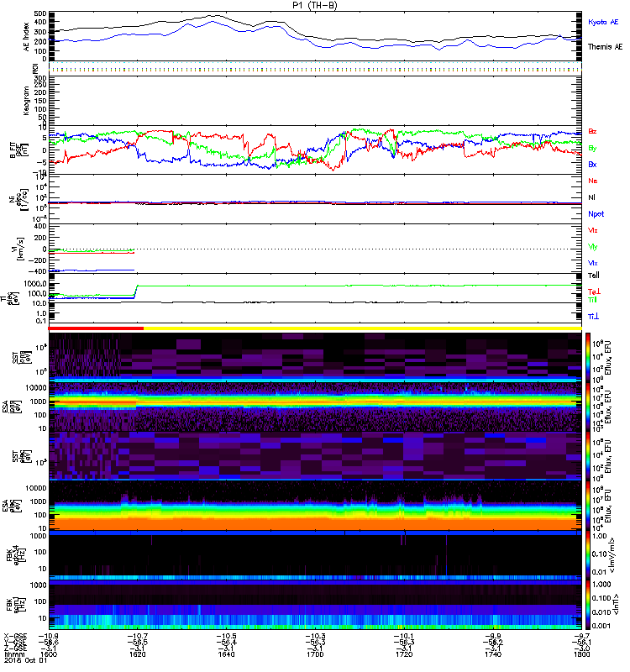Click the Keogram axis label
Screen dimensions: 630x672
click(x=27, y=100)
